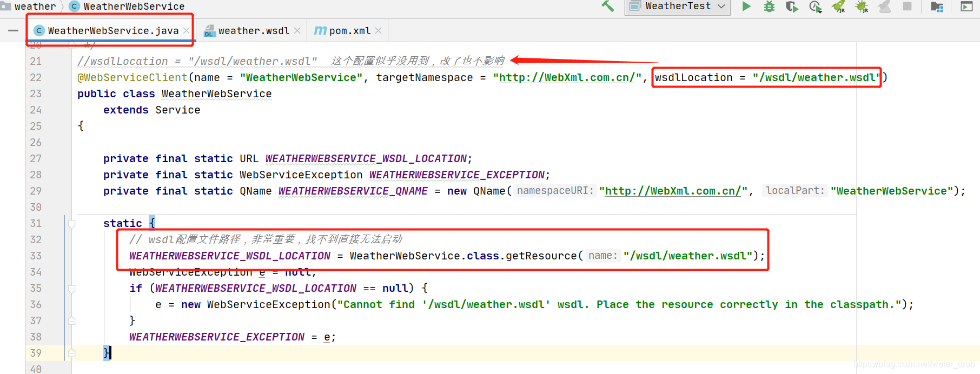Debug with JRebel bug icon
Image resolution: width=980 pixels, height=374 pixels.
coord(861,6)
